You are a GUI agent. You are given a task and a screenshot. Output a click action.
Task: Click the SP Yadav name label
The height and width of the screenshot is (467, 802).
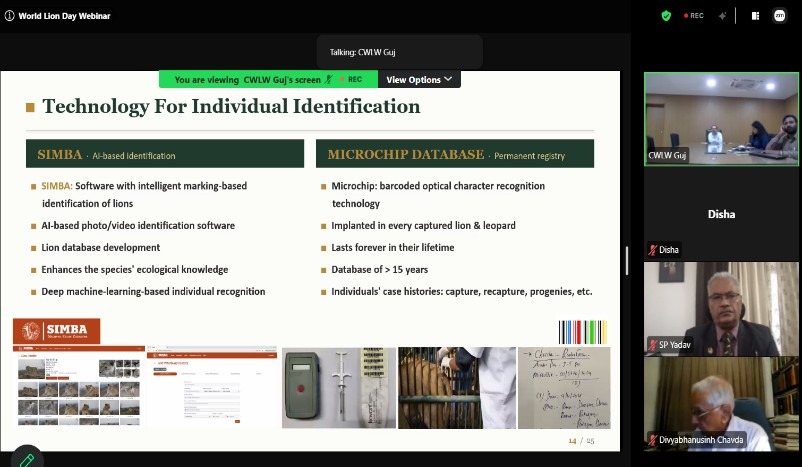tap(670, 345)
